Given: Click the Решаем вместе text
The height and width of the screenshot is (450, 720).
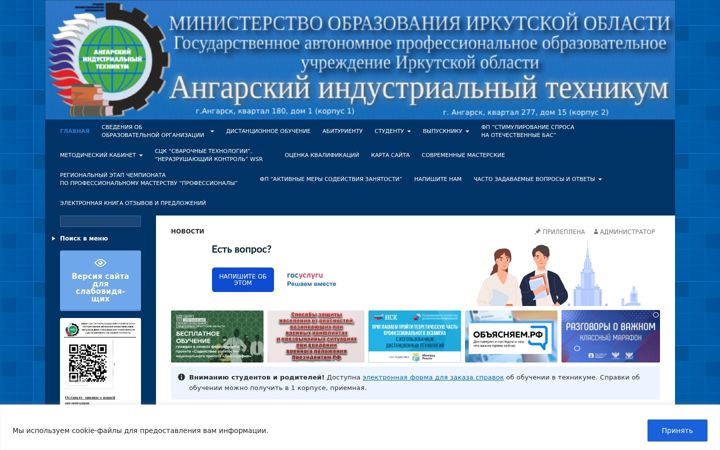Looking at the screenshot, I should tap(311, 284).
